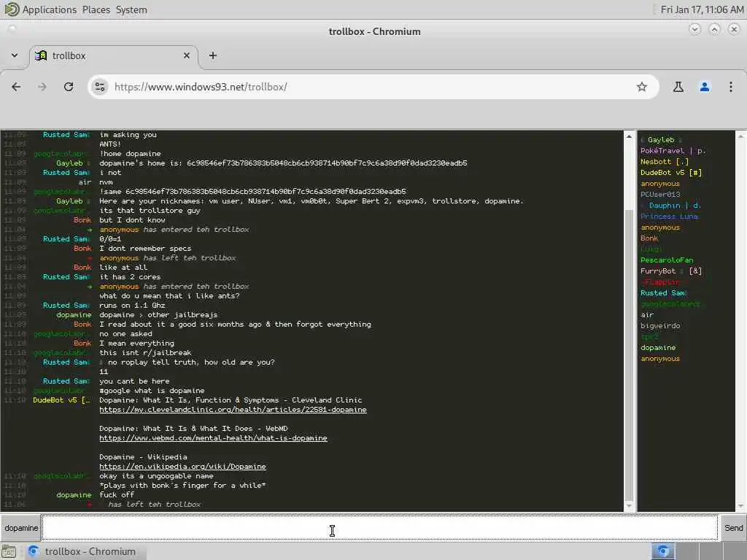Select the trollbox tab
This screenshot has height=560, width=747.
[x=113, y=55]
